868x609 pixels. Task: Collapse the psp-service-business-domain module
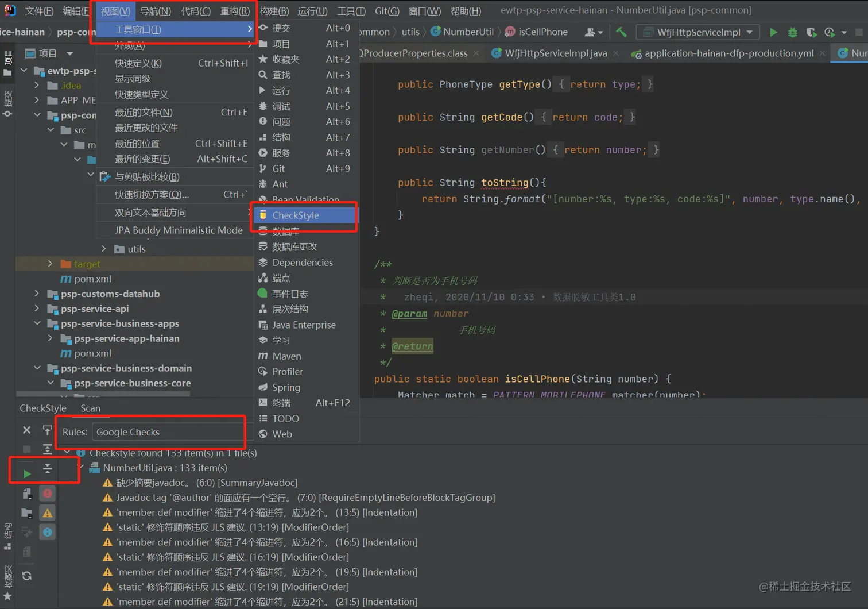(x=37, y=368)
